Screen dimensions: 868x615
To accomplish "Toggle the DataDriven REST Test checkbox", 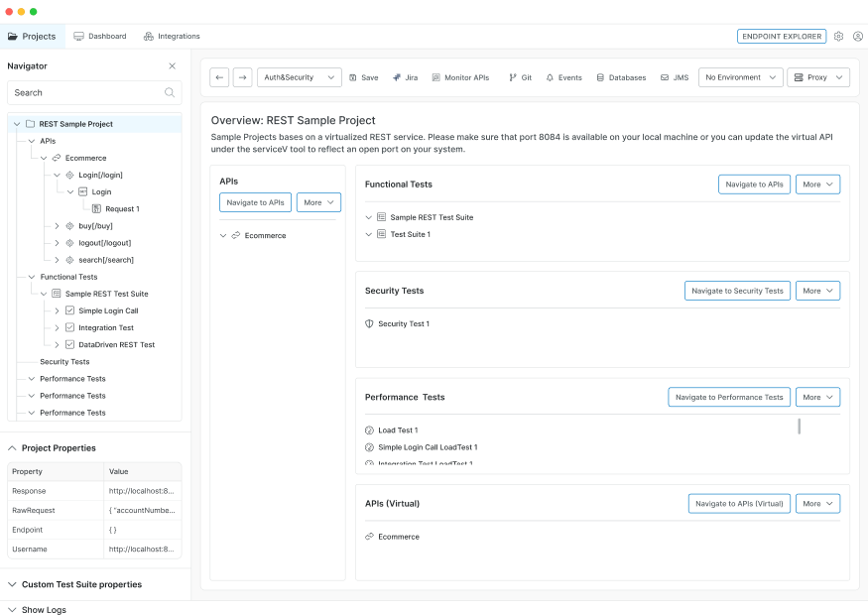I will (68, 344).
